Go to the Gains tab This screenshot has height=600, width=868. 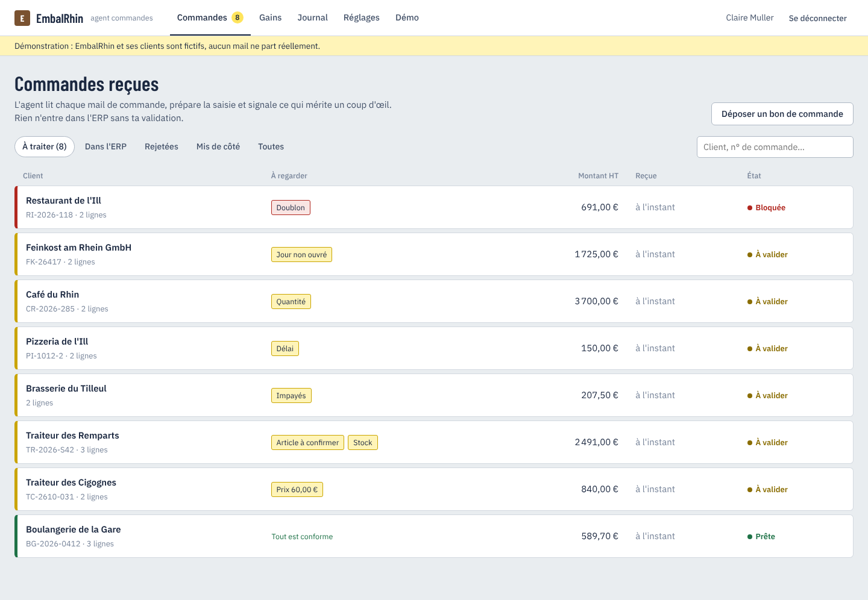click(x=271, y=17)
